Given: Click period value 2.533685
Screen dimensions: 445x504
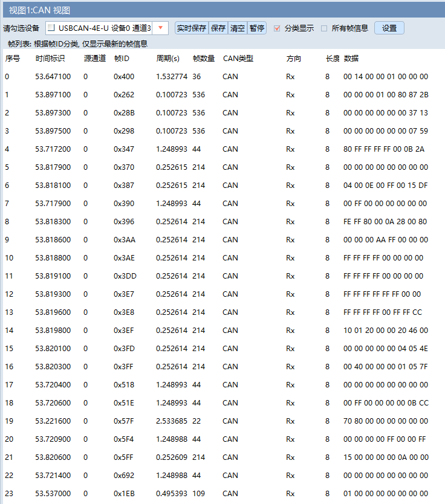Looking at the screenshot, I should [x=172, y=421].
